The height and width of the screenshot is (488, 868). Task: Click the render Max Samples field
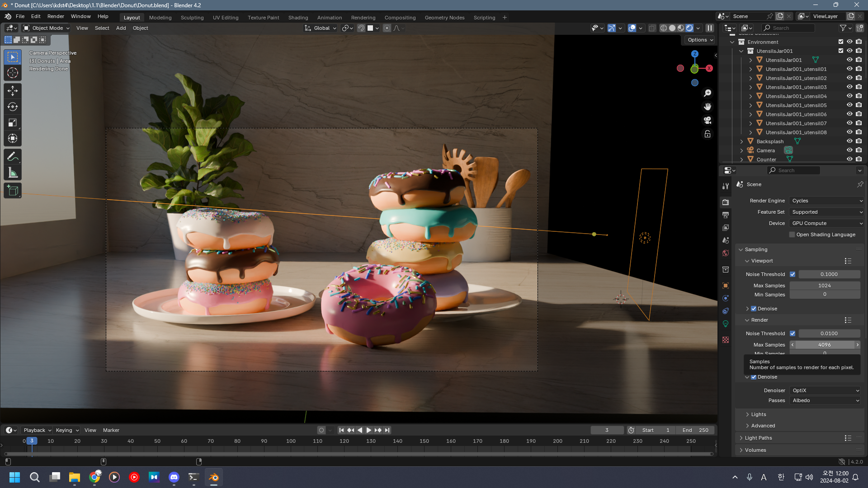(x=825, y=345)
